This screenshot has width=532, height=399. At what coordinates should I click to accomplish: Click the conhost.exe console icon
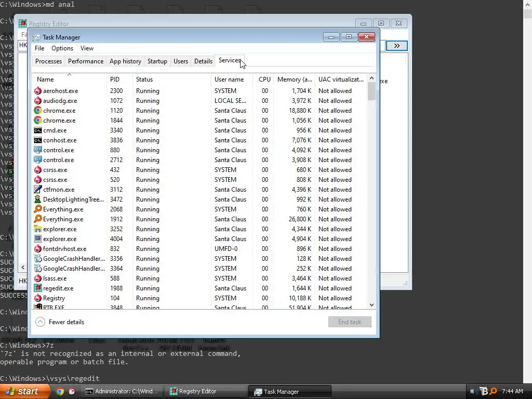(37, 140)
